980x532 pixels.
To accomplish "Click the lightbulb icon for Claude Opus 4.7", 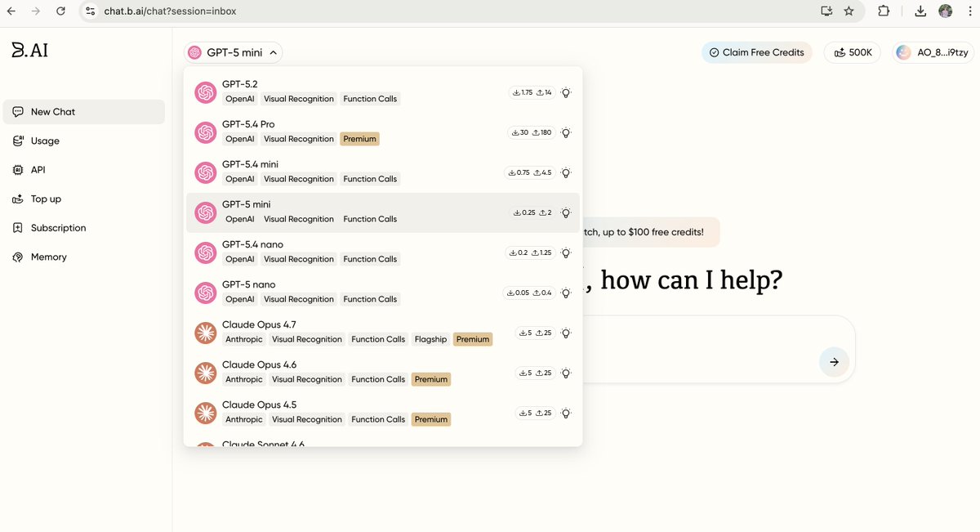I will tap(566, 333).
